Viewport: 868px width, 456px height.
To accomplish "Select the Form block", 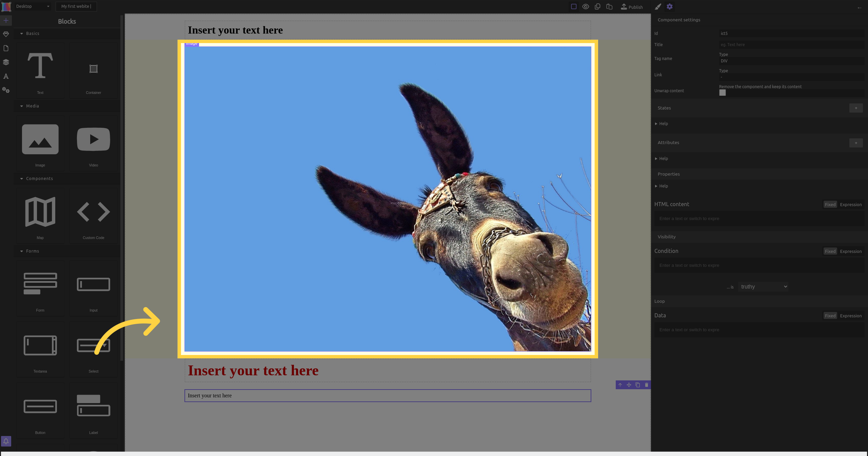I will [x=40, y=288].
